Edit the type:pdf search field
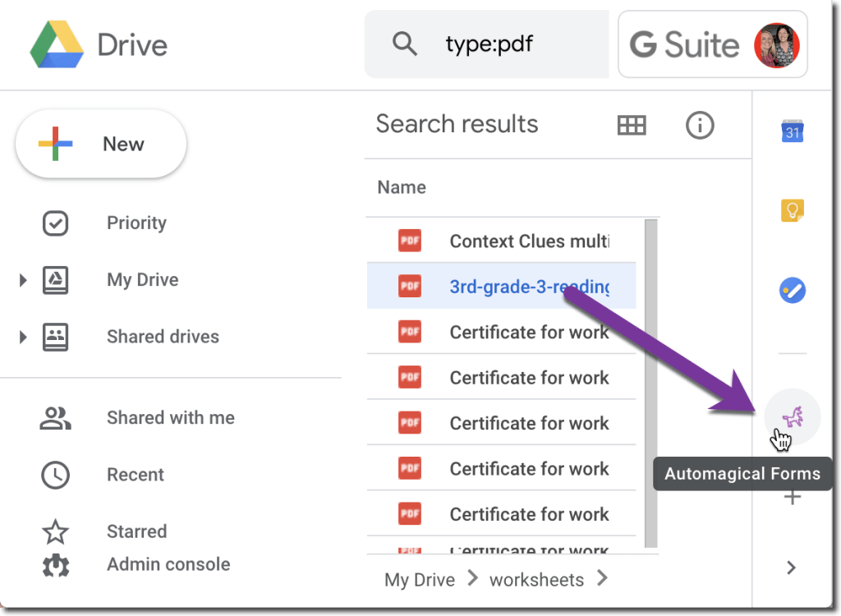841x616 pixels. tap(489, 44)
